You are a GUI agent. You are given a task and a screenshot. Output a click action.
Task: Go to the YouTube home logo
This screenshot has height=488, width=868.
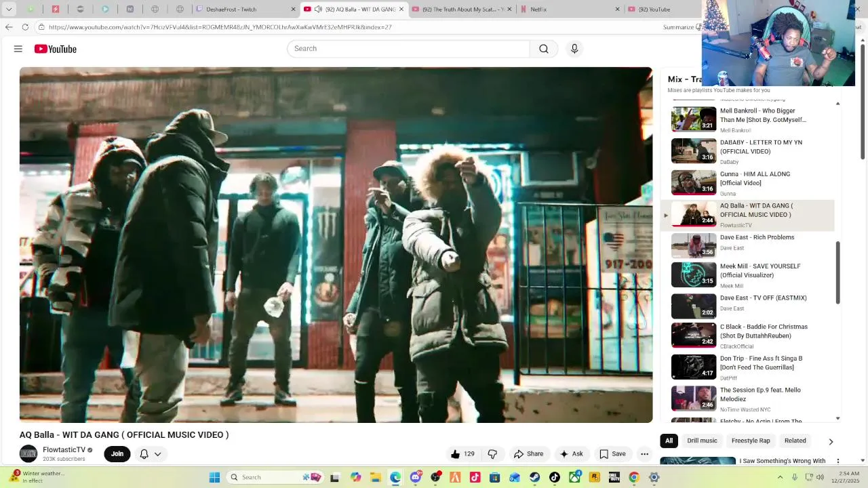56,49
